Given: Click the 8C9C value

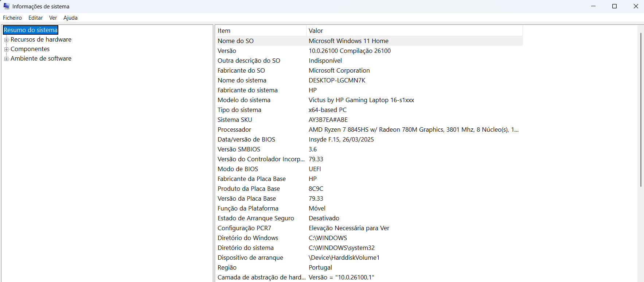Looking at the screenshot, I should click(316, 189).
